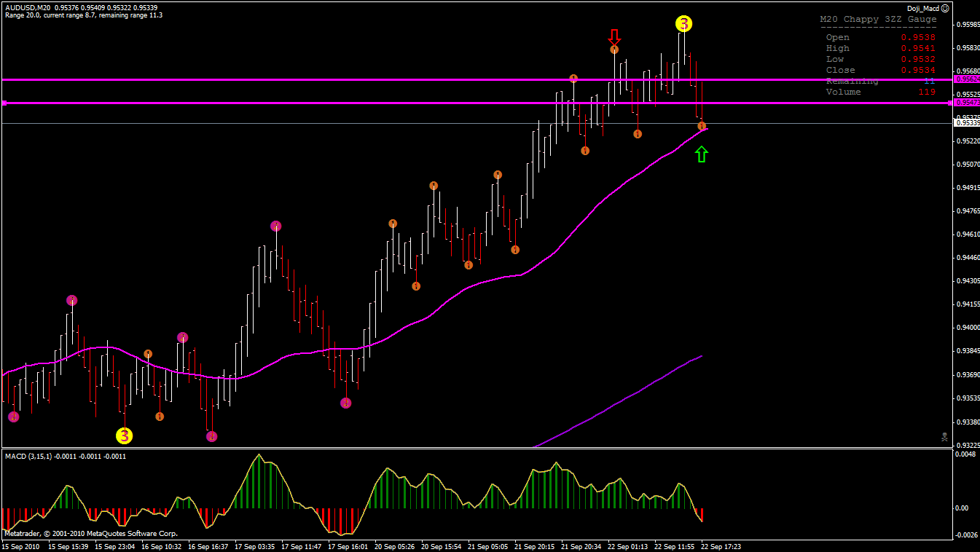Click the High value 0.9541
The width and height of the screenshot is (980, 552).
point(918,48)
